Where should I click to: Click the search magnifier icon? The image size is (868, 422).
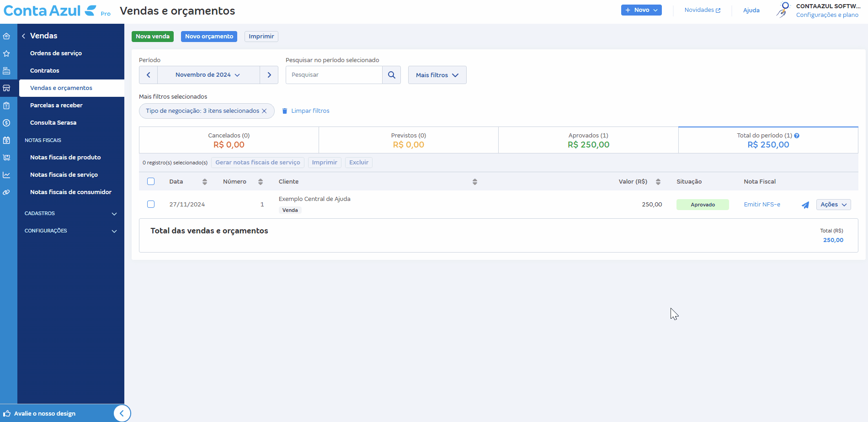coord(391,75)
